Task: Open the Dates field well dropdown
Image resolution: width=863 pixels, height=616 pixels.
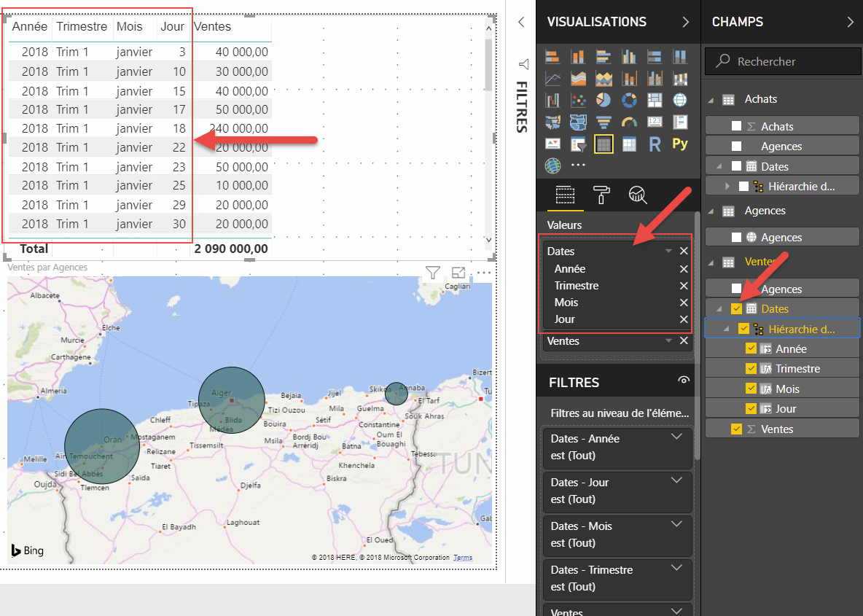Action: point(668,251)
